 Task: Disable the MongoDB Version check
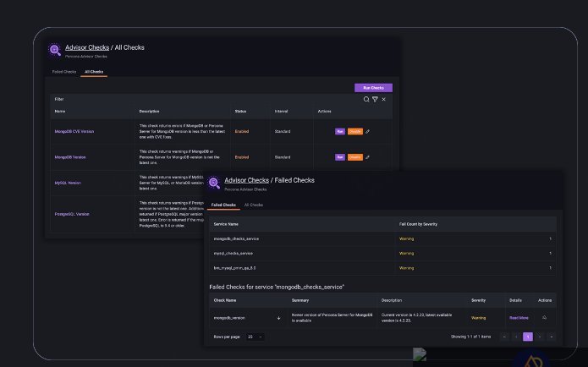tap(355, 156)
